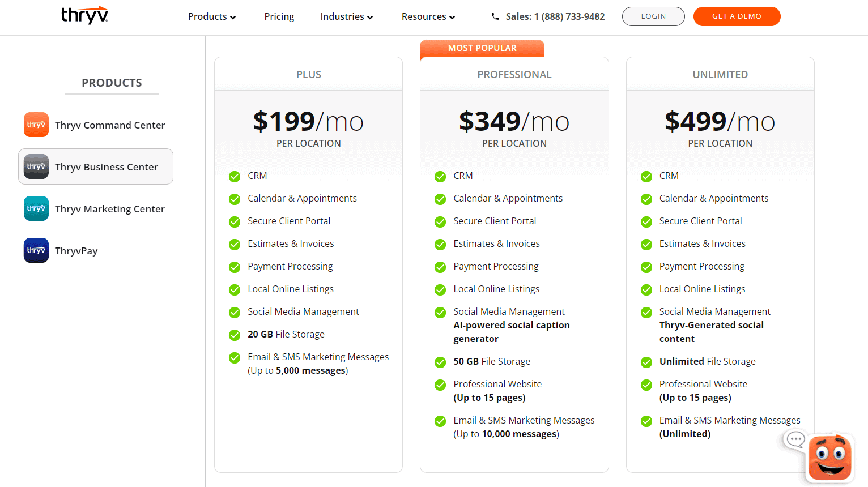Click the Thryv mascot character

(829, 458)
